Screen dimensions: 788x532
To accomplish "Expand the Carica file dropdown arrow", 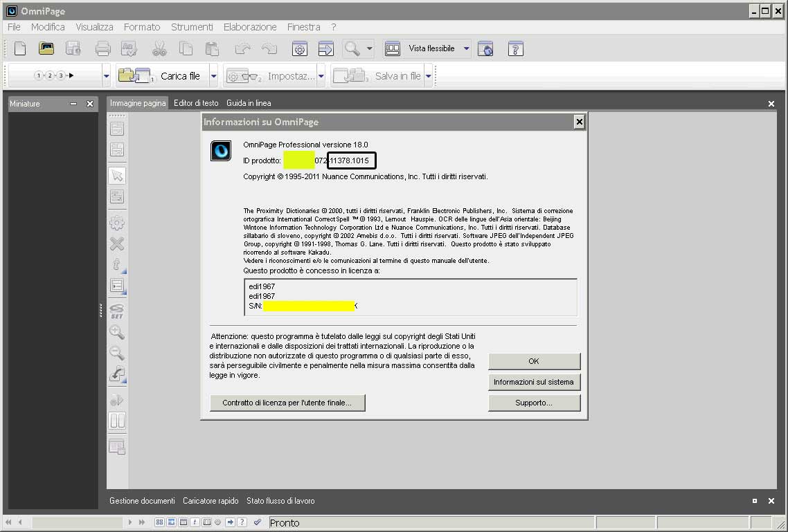I will pyautogui.click(x=213, y=76).
